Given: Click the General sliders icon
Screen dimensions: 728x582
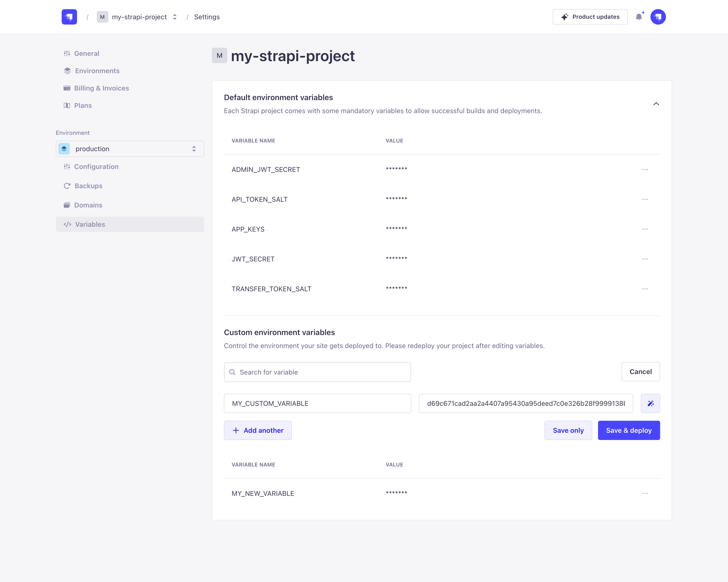Looking at the screenshot, I should click(x=67, y=53).
